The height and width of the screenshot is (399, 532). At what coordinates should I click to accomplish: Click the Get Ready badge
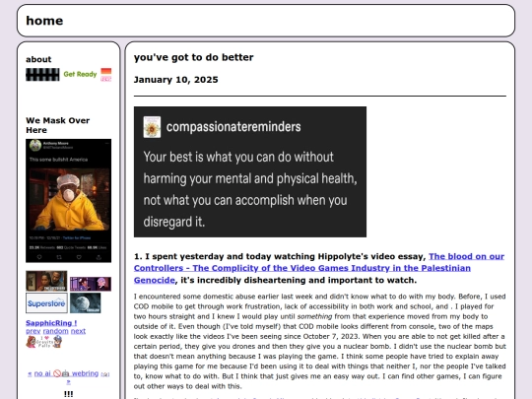coord(80,74)
